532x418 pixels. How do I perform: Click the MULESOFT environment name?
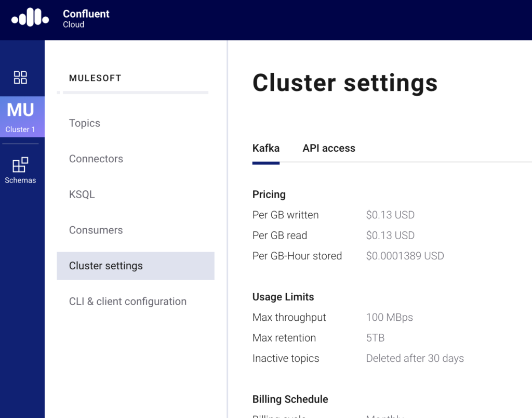click(95, 78)
